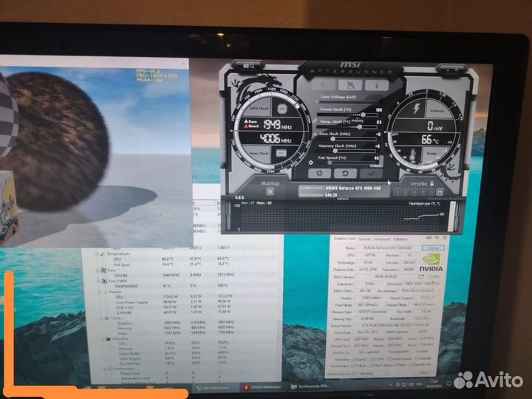Click the GPU-Z hamburger menu icon
This screenshot has height=399, width=532.
[x=445, y=238]
